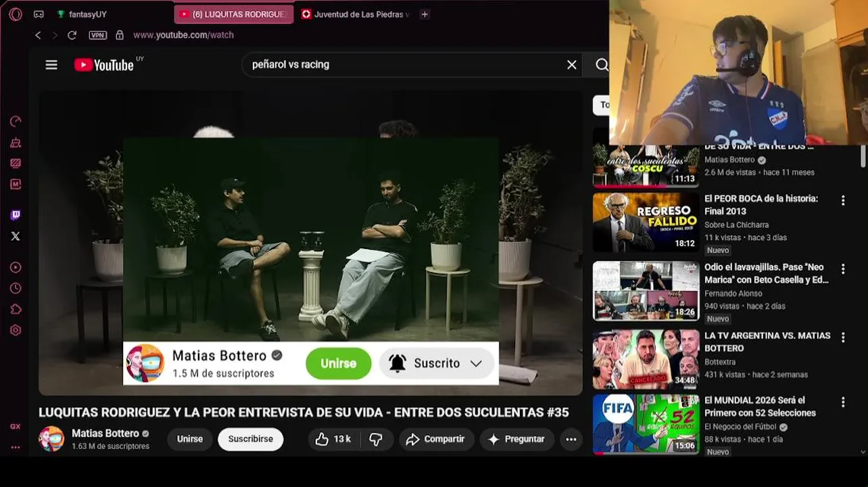The height and width of the screenshot is (487, 868).
Task: Open the striped panel icon in sidebar
Action: pyautogui.click(x=16, y=163)
